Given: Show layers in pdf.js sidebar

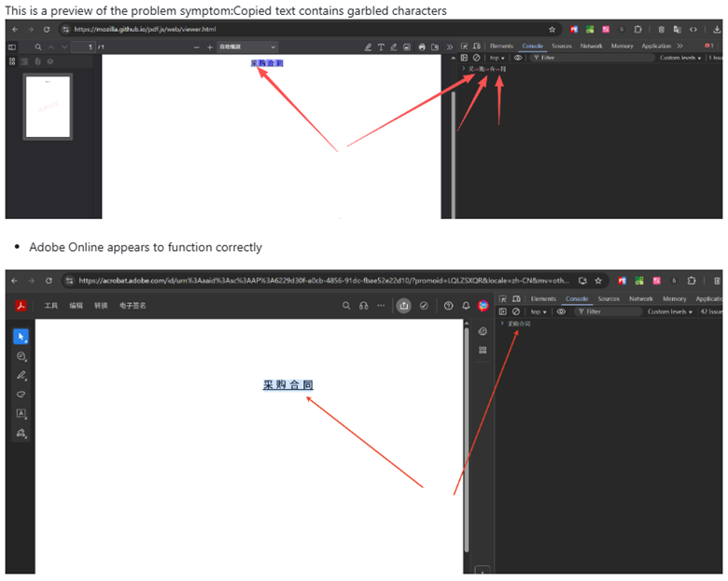Looking at the screenshot, I should click(50, 62).
